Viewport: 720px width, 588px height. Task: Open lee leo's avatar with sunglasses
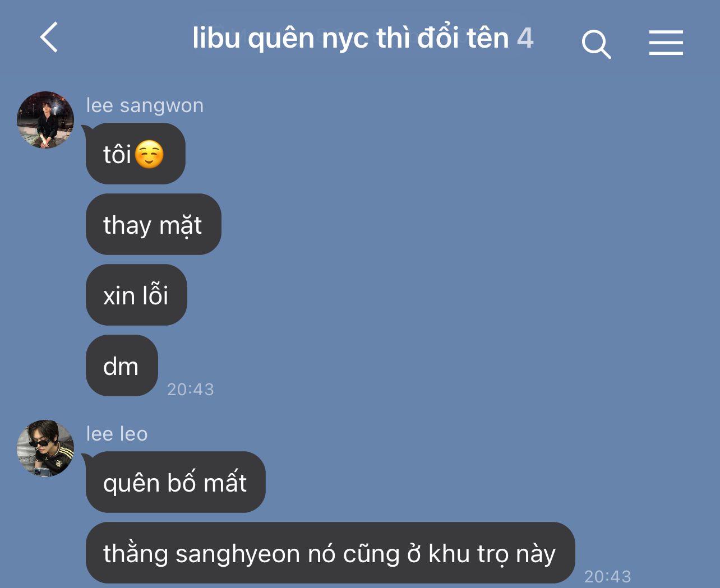(x=45, y=448)
